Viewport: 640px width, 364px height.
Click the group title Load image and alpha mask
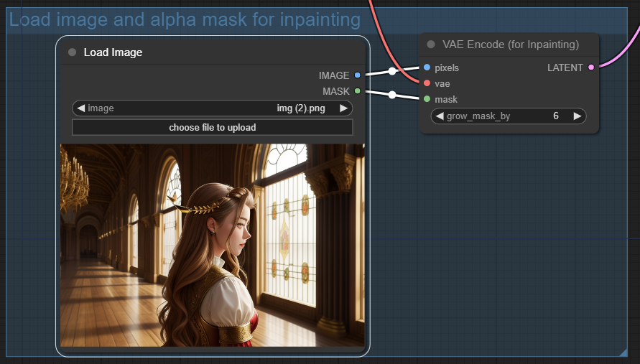[185, 19]
